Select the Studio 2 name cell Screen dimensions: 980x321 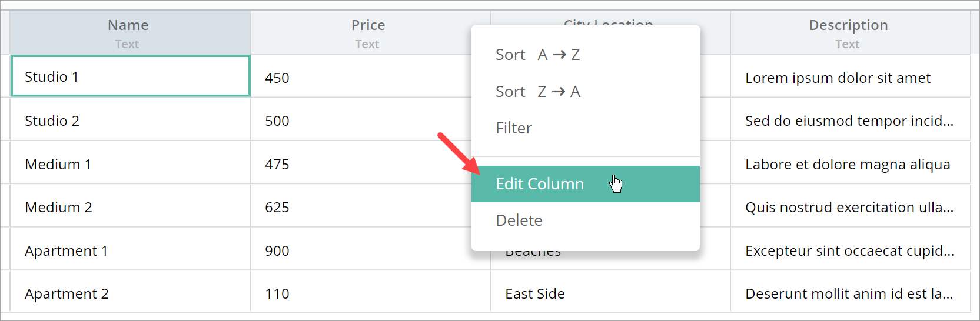click(131, 121)
